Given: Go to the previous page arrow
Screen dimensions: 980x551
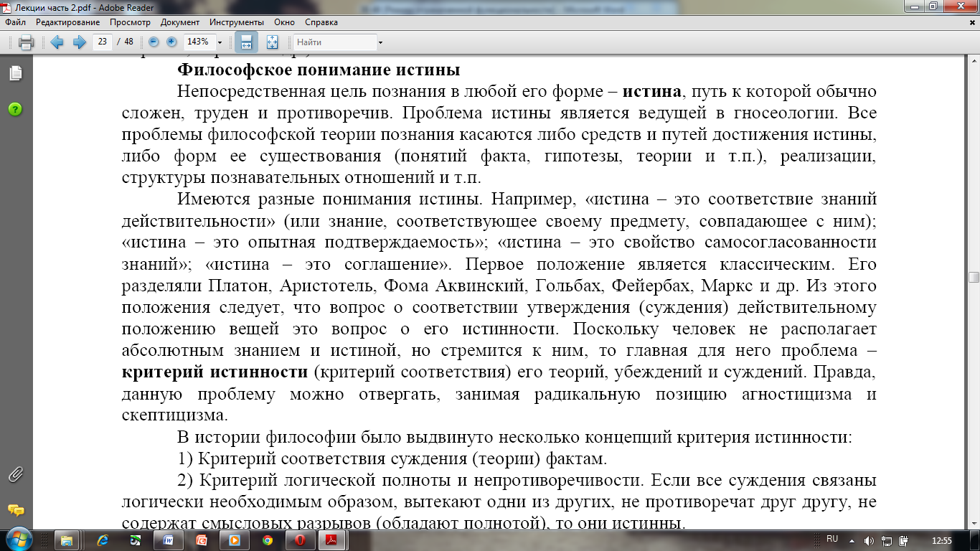Looking at the screenshot, I should coord(57,42).
